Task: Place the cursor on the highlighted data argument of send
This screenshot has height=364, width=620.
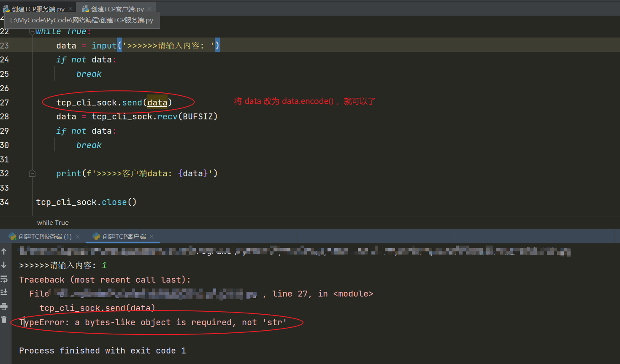Action: [x=157, y=102]
